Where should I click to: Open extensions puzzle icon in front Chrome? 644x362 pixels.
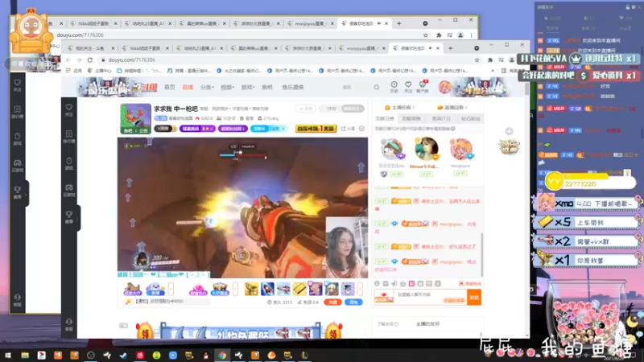(490, 60)
